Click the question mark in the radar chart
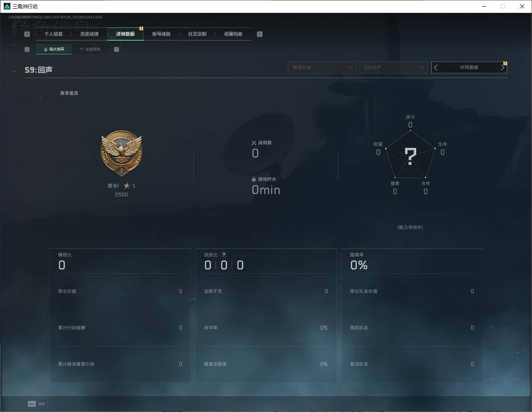 [x=410, y=157]
